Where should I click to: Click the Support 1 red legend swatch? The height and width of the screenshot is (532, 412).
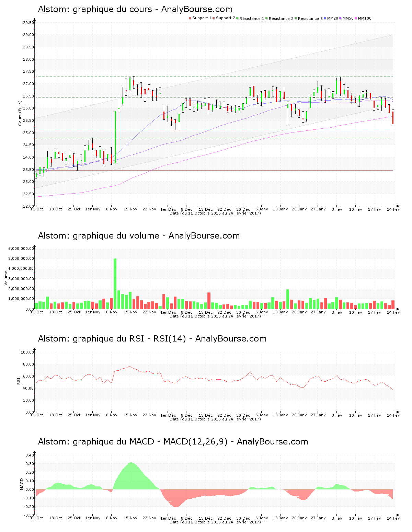[190, 18]
